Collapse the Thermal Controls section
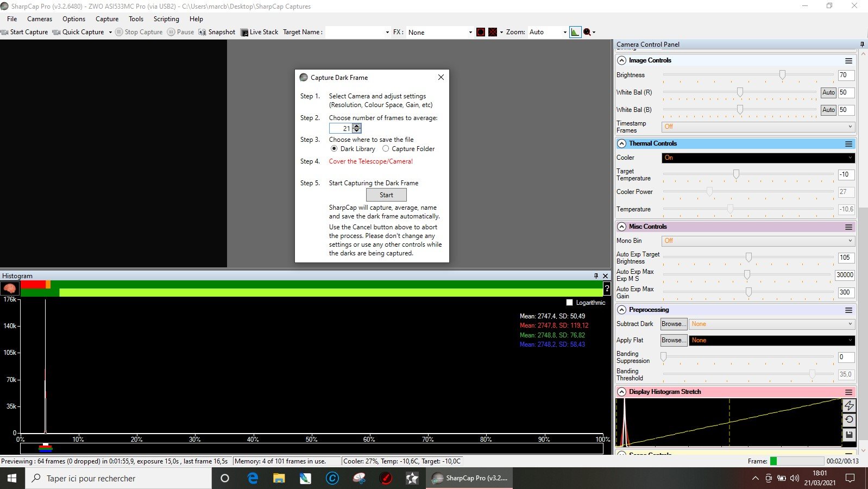This screenshot has width=868, height=489. [x=622, y=143]
